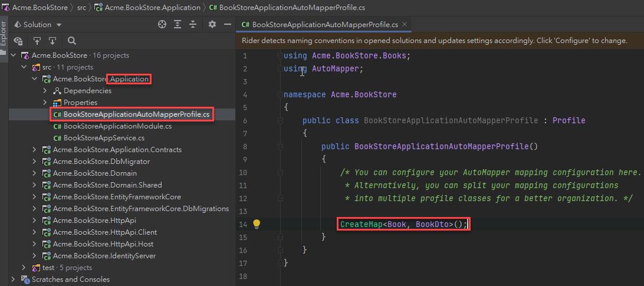Hide the Solution panel with the minus icon
Screen dimensions: 644x286
(226, 25)
